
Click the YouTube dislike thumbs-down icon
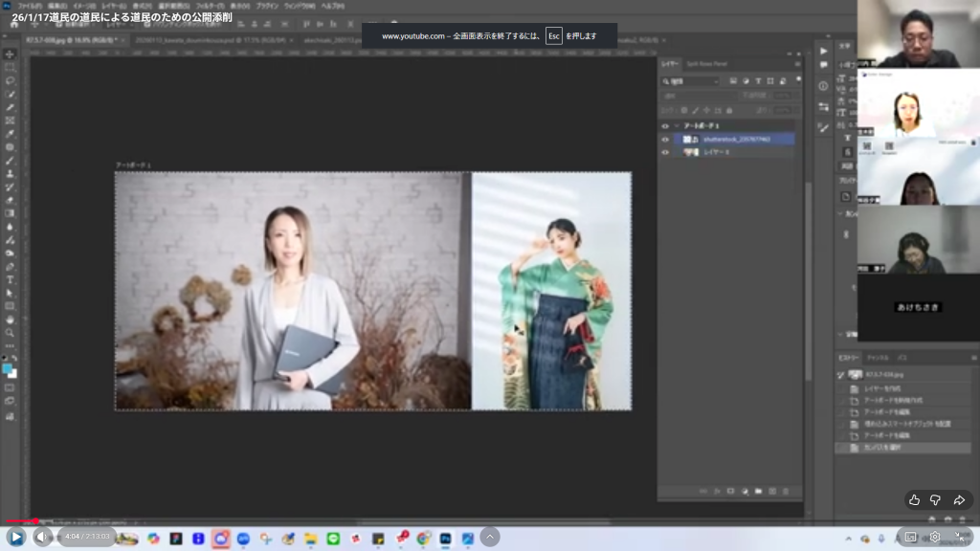tap(935, 500)
